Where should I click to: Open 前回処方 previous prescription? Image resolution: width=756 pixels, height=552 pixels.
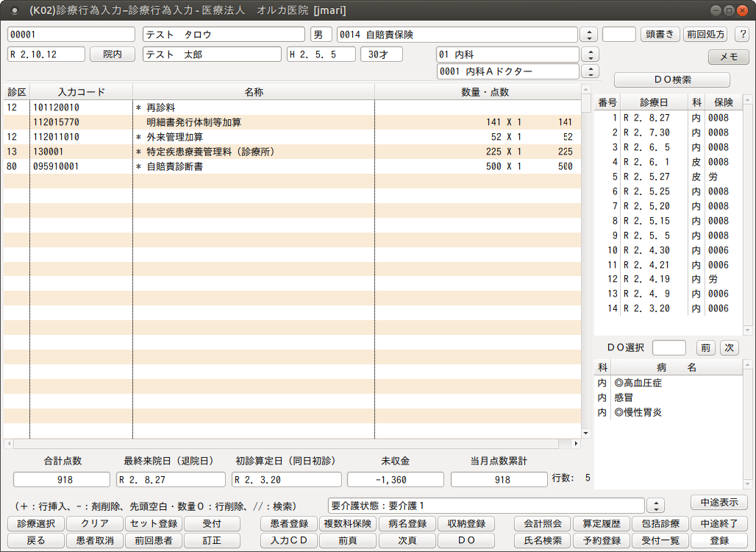705,35
